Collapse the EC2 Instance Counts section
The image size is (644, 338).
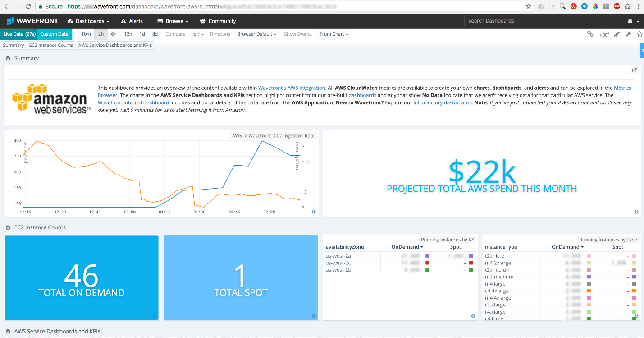pos(8,227)
